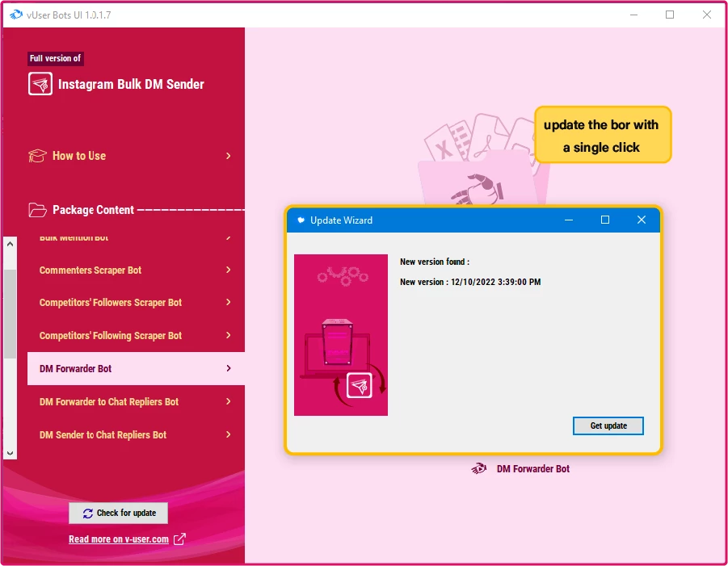Image resolution: width=728 pixels, height=566 pixels.
Task: Click the Update Wizard title bar icon
Action: click(301, 220)
